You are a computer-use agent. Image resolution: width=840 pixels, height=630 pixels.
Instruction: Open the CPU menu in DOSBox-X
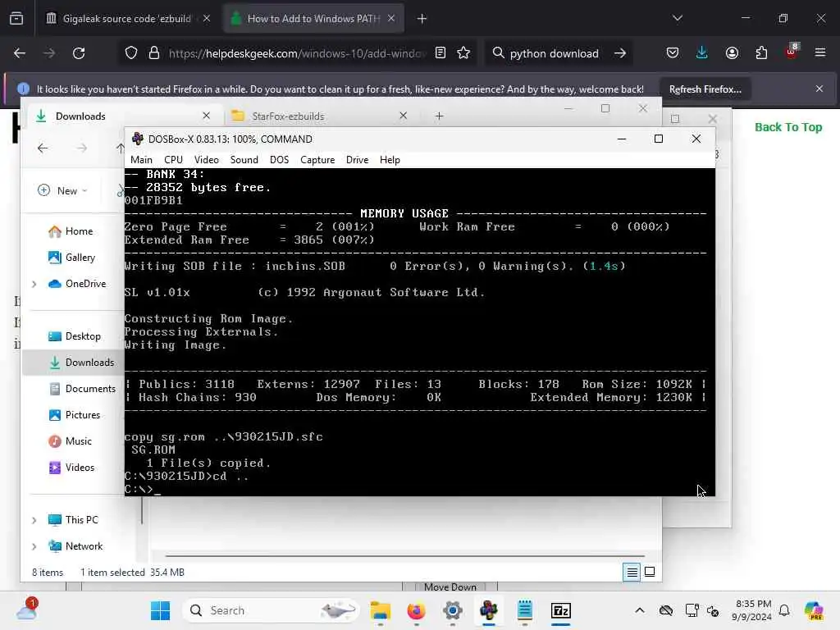click(x=173, y=160)
